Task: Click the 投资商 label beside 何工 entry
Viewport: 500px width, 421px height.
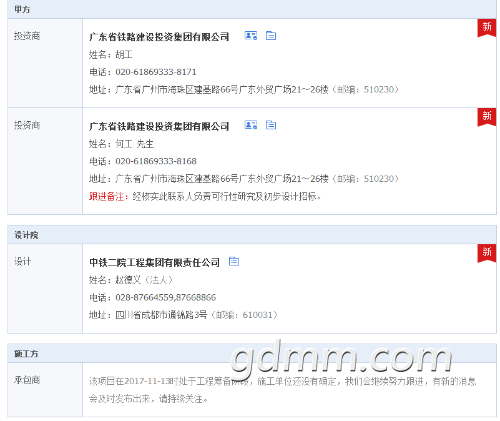Action: [x=27, y=125]
